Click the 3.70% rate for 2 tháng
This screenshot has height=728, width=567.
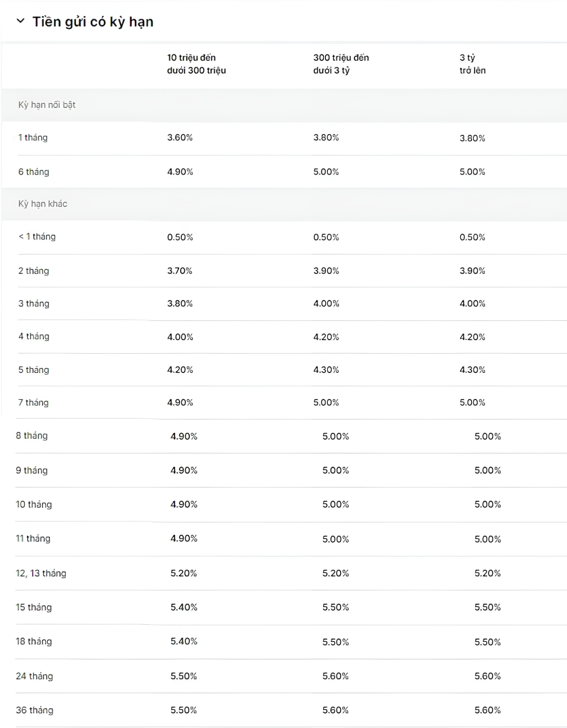(180, 271)
